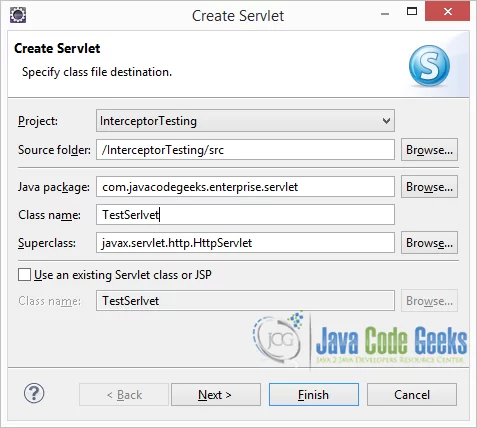Click the Superclass HttpServlet text field

pos(245,243)
